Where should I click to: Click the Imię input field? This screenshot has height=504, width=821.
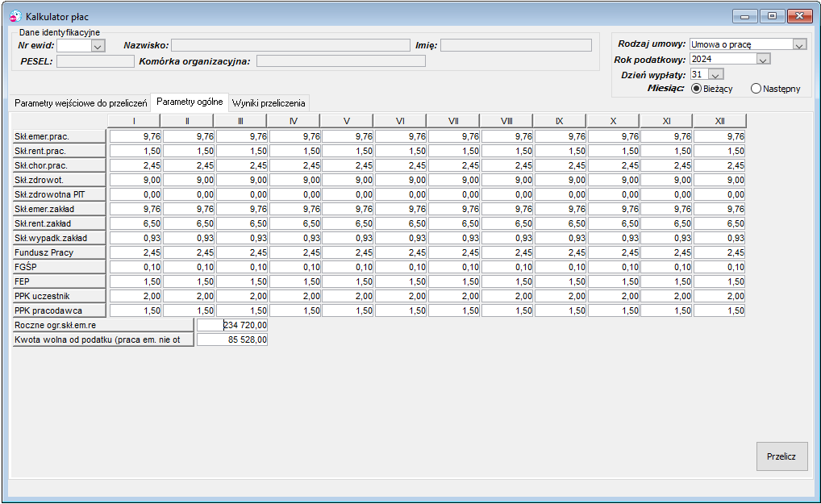(515, 45)
